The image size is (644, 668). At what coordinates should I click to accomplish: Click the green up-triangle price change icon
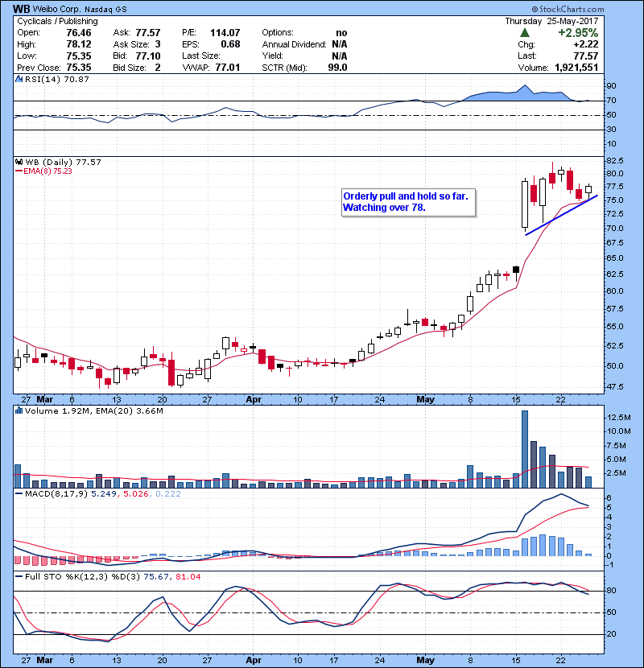526,33
